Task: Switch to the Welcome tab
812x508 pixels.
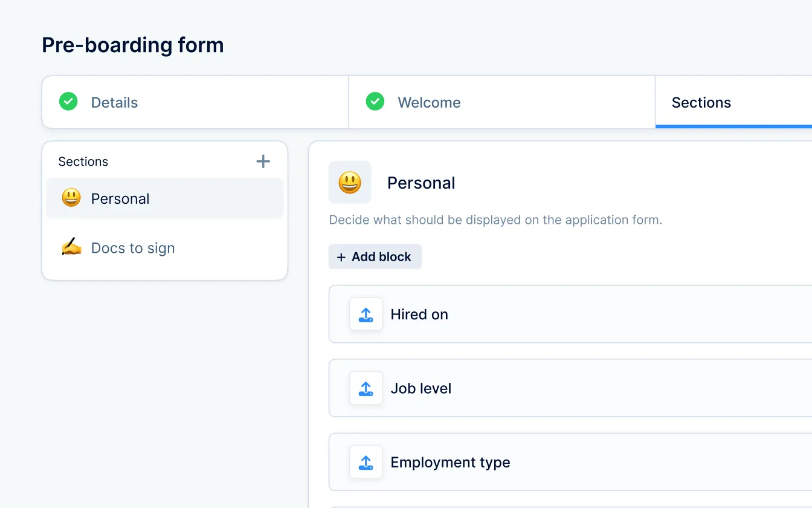Action: [429, 103]
